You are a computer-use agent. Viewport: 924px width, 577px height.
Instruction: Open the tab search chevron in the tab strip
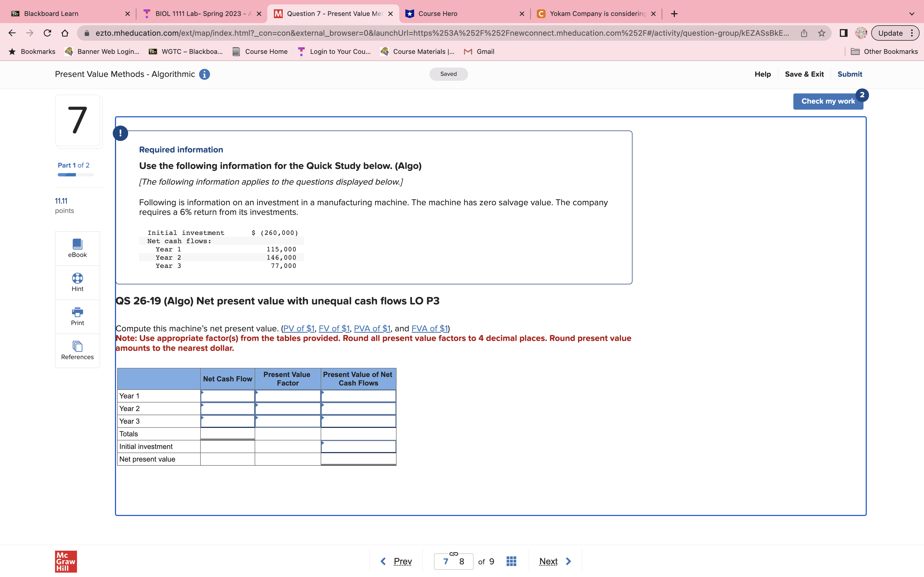point(911,14)
